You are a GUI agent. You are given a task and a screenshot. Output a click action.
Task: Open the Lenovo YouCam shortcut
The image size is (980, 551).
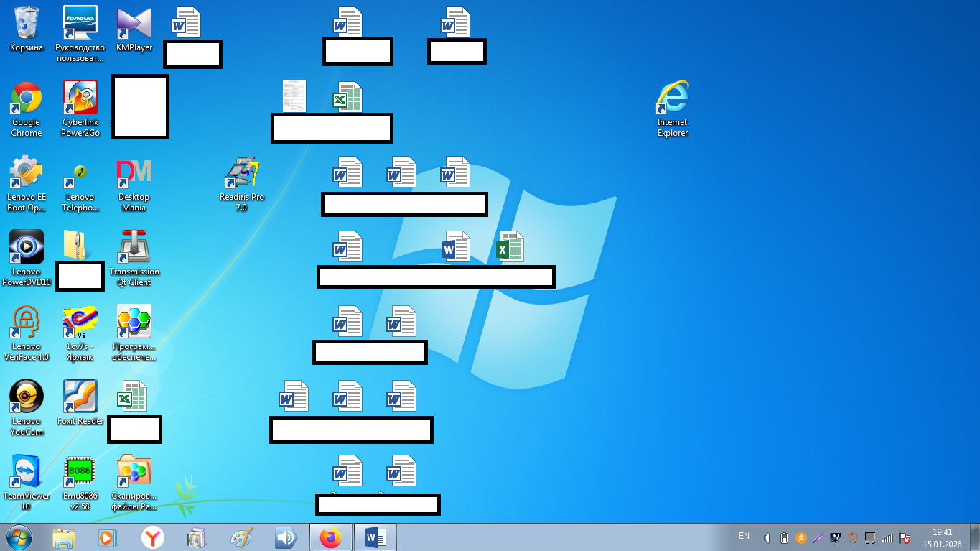[27, 408]
